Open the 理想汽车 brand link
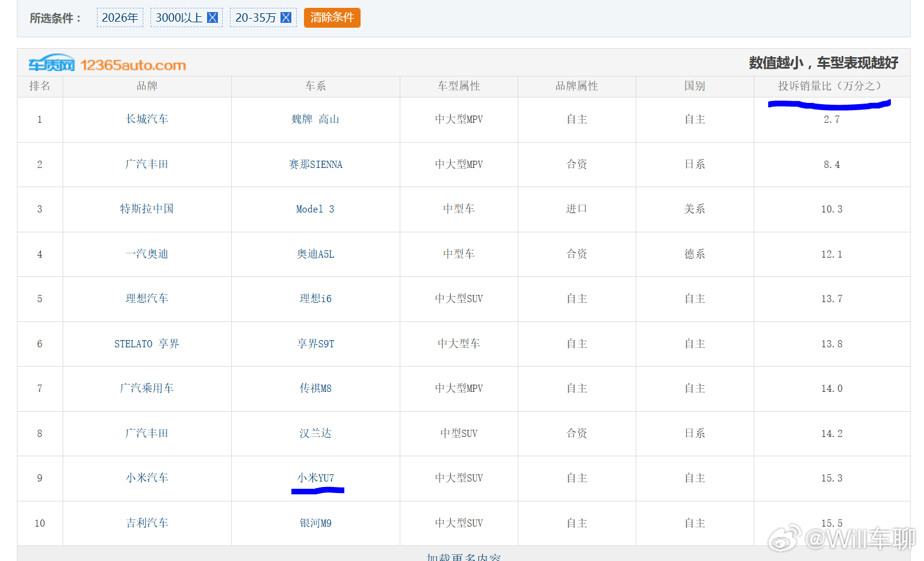 (147, 299)
